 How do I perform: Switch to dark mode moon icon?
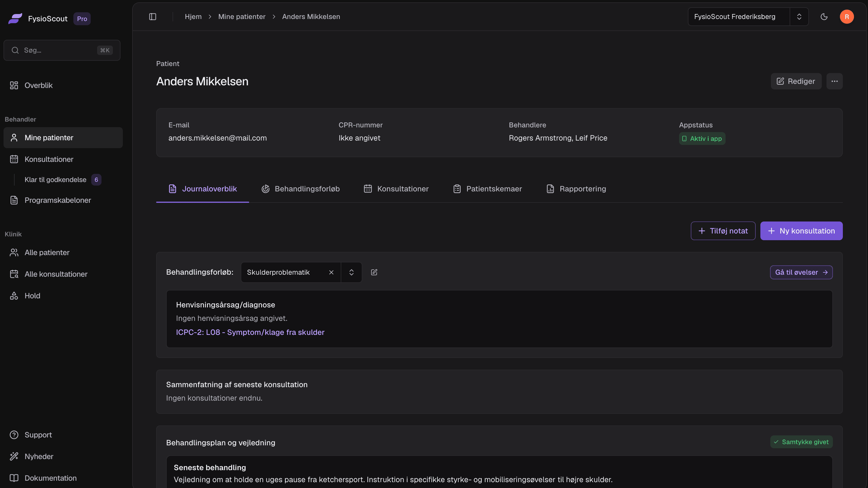[824, 16]
